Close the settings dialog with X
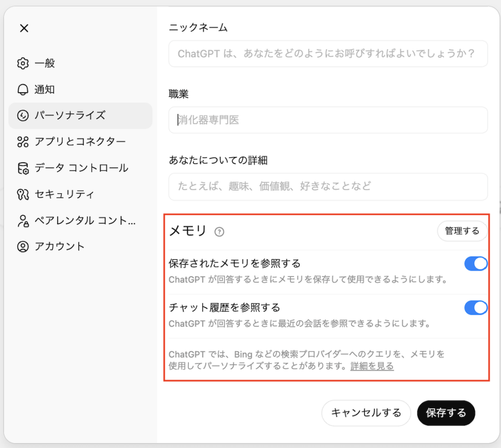The height and width of the screenshot is (448, 501). [24, 28]
